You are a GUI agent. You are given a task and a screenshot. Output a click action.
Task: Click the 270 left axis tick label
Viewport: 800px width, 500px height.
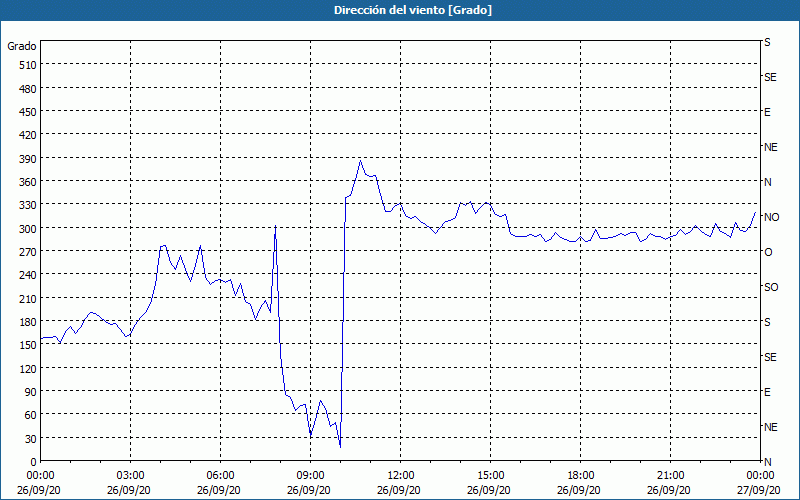coord(29,252)
